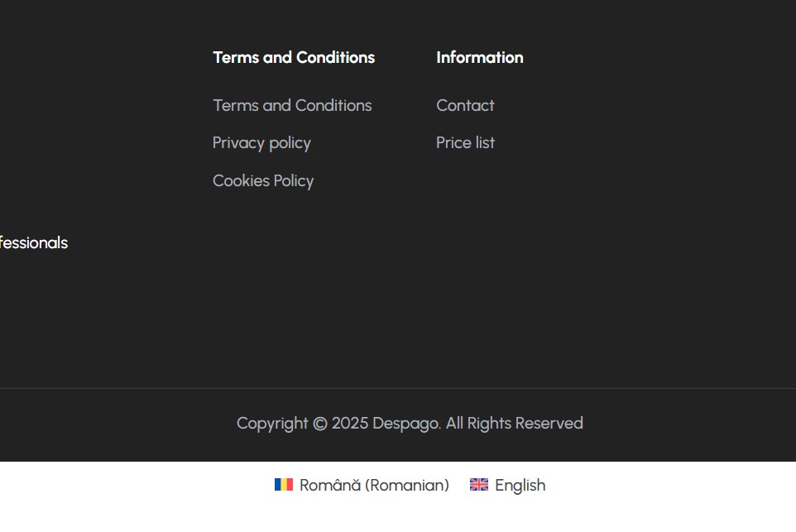Click the 'All Rights Reserved' text

tap(514, 423)
